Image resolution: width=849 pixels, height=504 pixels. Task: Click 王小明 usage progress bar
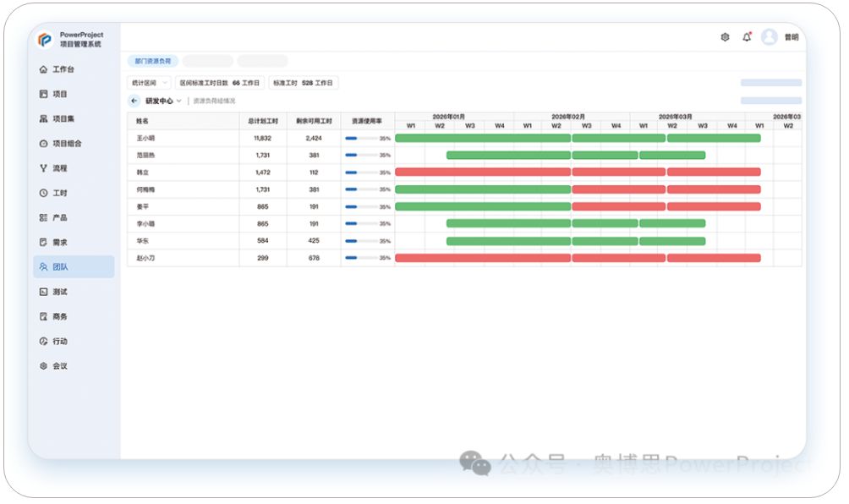[x=362, y=138]
